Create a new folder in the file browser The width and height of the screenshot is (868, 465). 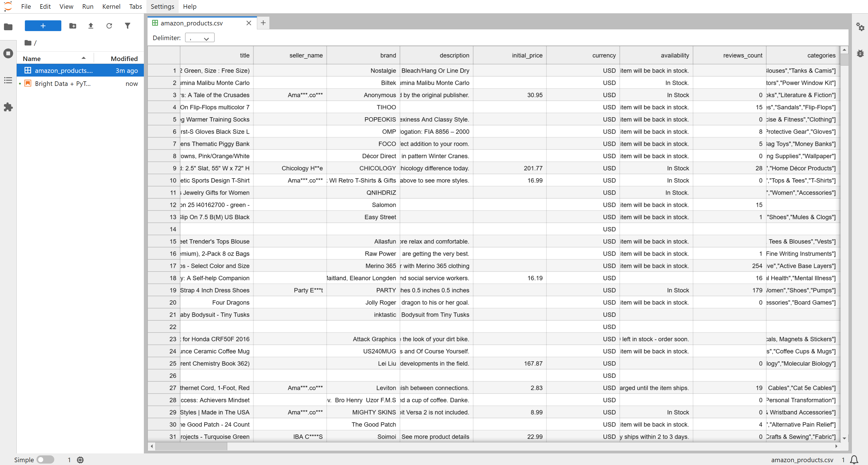pos(72,26)
